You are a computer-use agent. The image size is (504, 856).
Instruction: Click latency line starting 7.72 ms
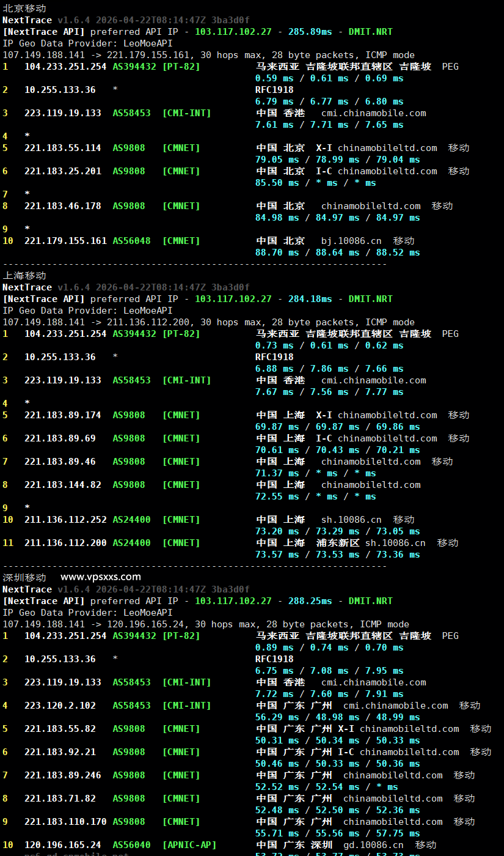pos(330,694)
